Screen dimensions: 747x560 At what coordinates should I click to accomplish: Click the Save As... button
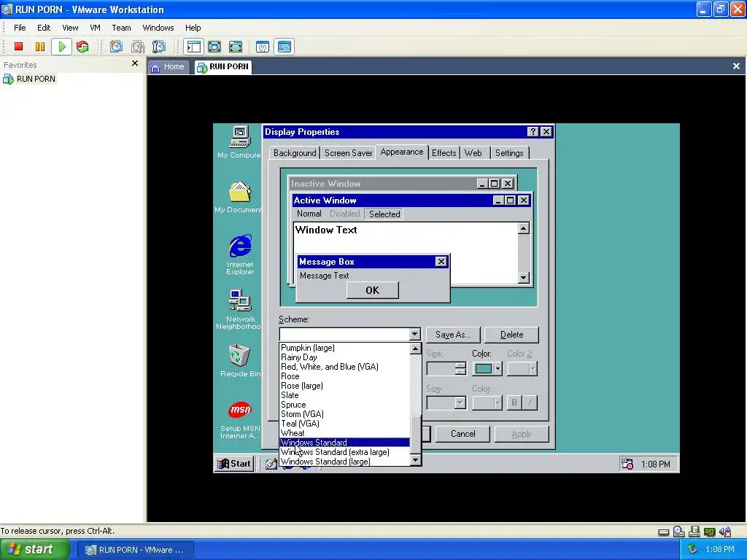[453, 335]
